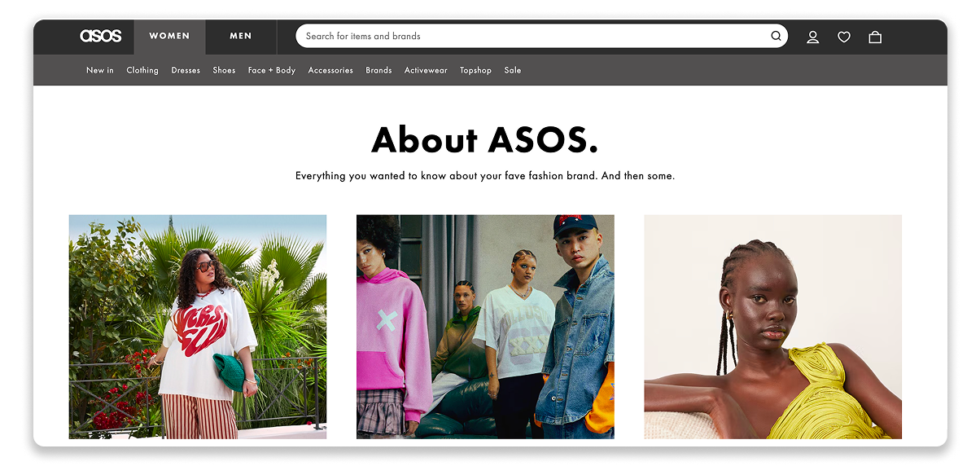The height and width of the screenshot is (475, 980).
Task: Switch to the WOMEN tab
Action: pyautogui.click(x=169, y=37)
